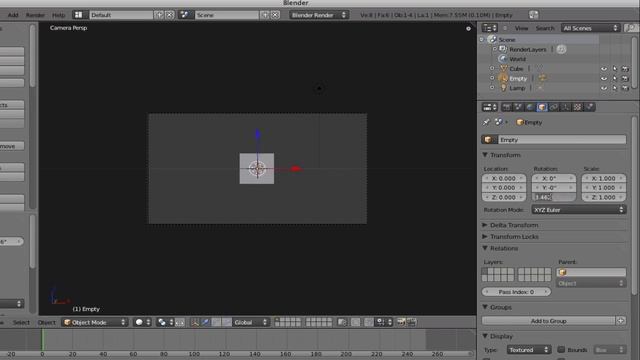The width and height of the screenshot is (640, 360).
Task: Open the Object properties tab
Action: click(542, 107)
